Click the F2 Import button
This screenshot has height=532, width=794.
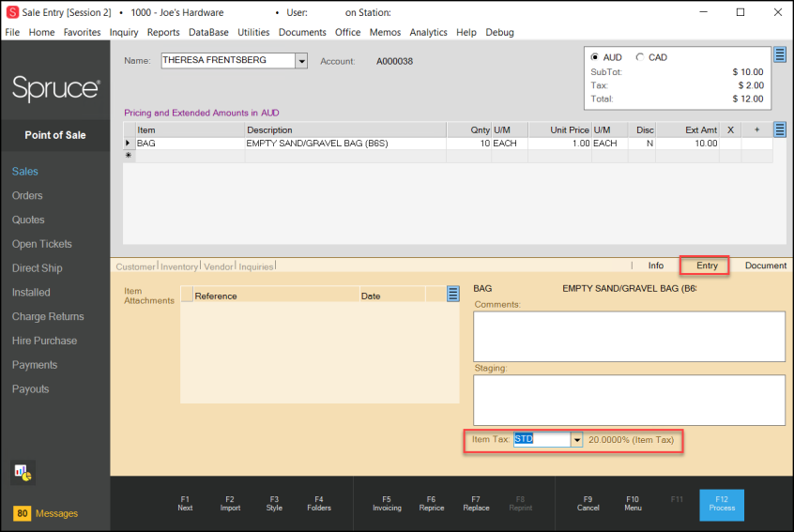point(230,504)
